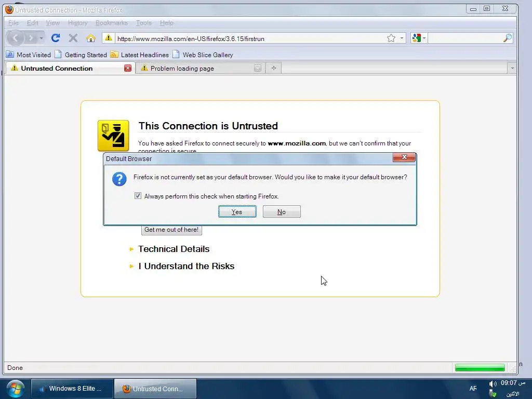Switch to Windows 8 Elite taskbar item
The width and height of the screenshot is (532, 399).
point(72,389)
